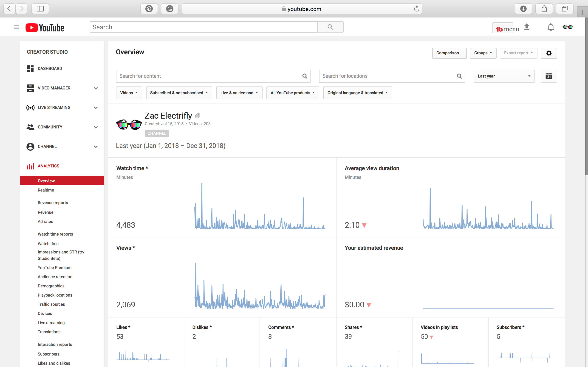Toggle the Safari sidebar button
The width and height of the screenshot is (588, 367).
pyautogui.click(x=40, y=9)
